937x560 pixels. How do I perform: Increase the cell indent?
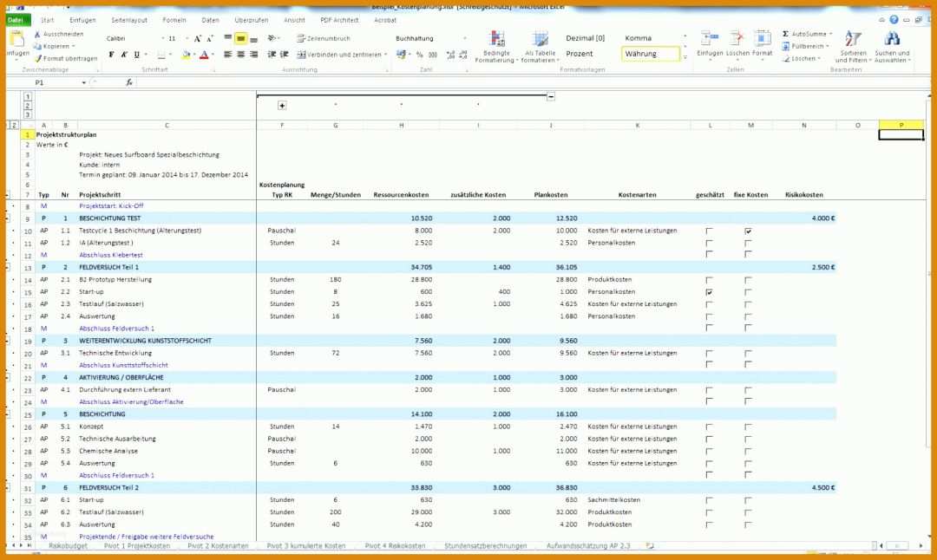coord(285,55)
